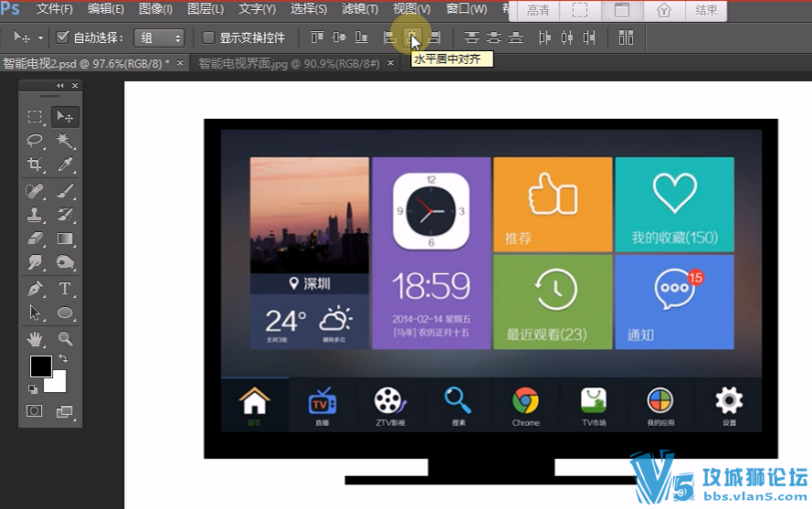Select the Magic Wand tool
This screenshot has height=509, width=812.
point(65,141)
